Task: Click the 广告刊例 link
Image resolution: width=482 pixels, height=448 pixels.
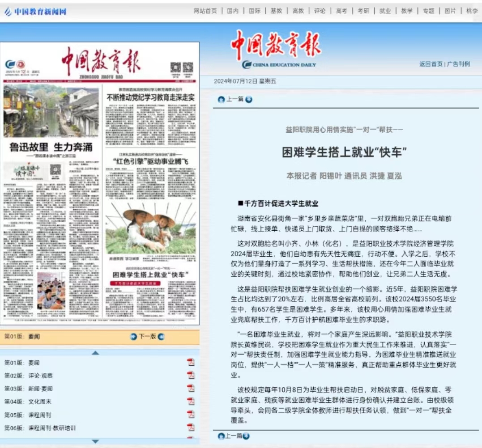Action: click(x=458, y=64)
